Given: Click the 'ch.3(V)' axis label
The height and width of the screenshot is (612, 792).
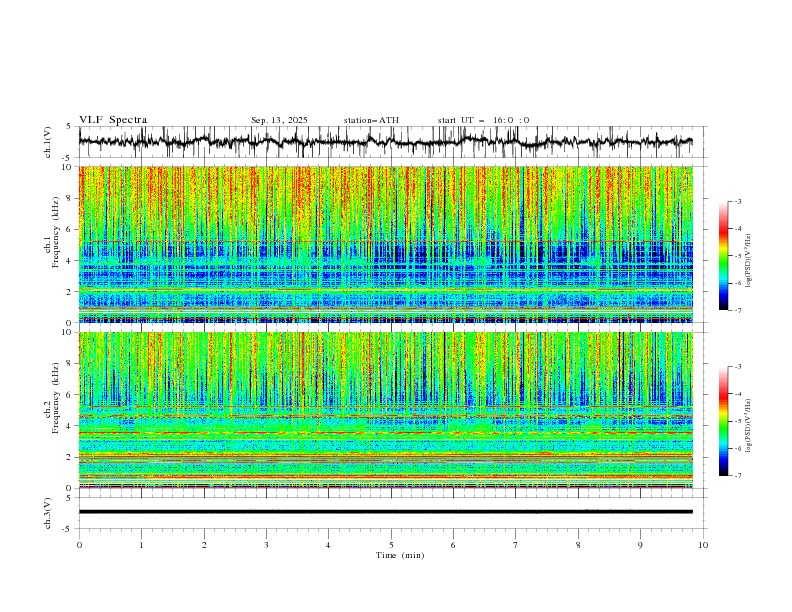Looking at the screenshot, I should 47,514.
